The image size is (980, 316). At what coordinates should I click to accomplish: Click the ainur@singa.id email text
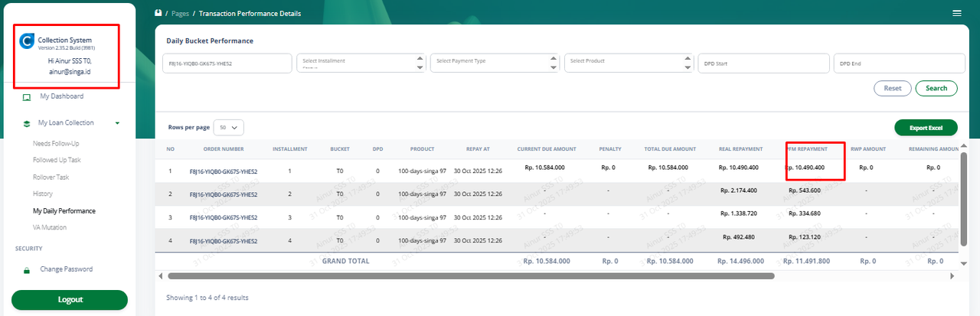pyautogui.click(x=70, y=71)
